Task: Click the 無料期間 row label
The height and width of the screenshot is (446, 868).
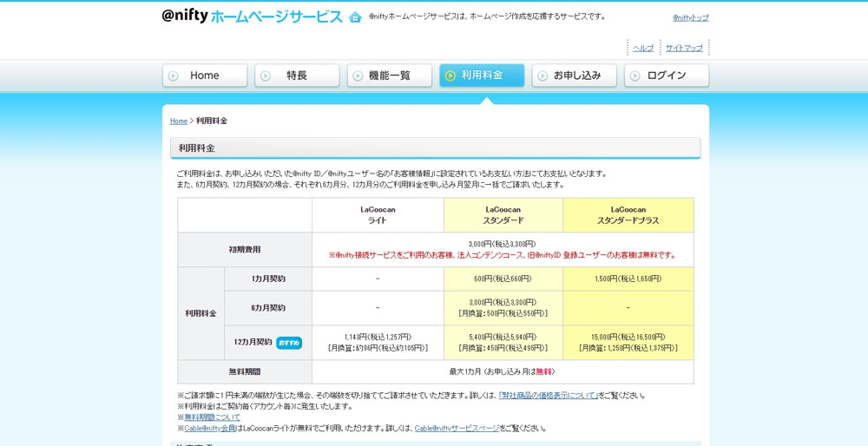Action: click(x=245, y=372)
